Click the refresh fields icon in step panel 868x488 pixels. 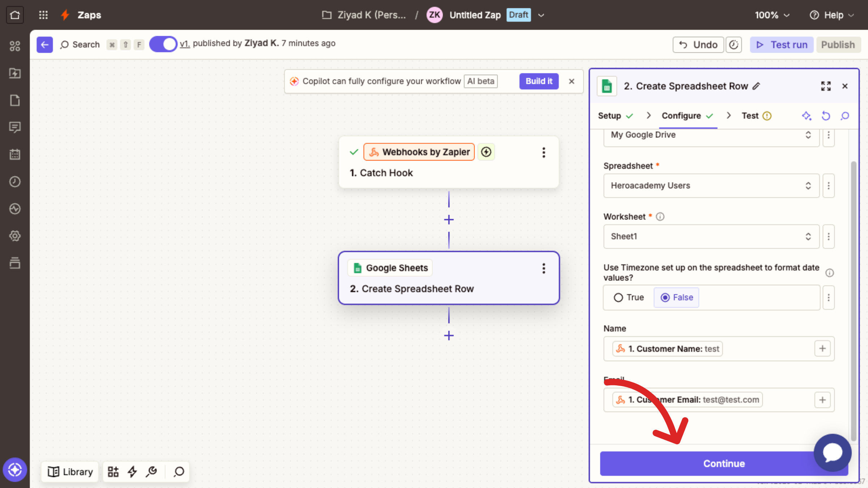tap(826, 116)
